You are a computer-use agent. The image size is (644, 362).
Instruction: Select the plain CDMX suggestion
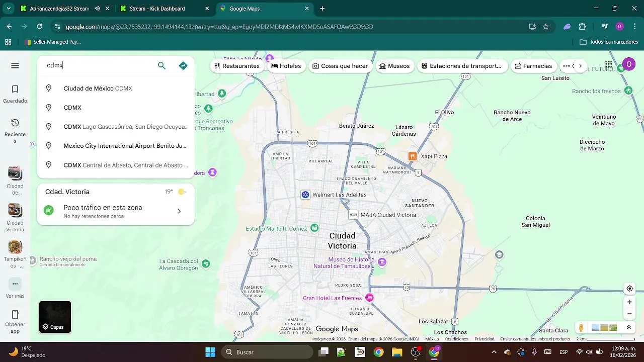[x=116, y=108]
